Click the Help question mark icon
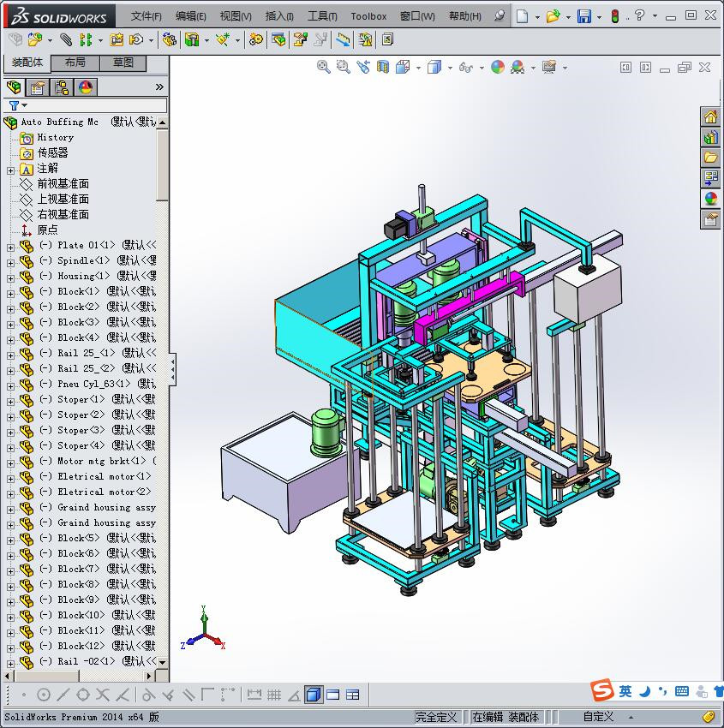The width and height of the screenshot is (724, 728). [x=640, y=15]
